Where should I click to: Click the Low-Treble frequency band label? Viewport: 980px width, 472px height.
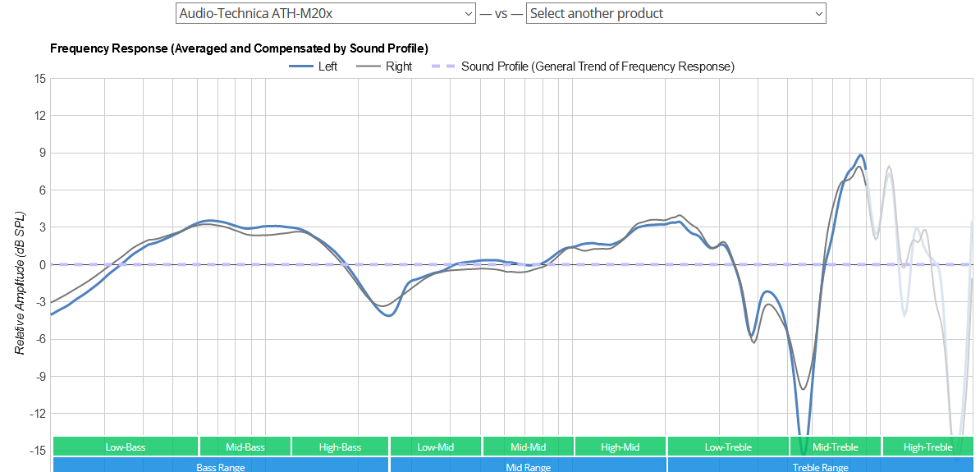pos(727,447)
